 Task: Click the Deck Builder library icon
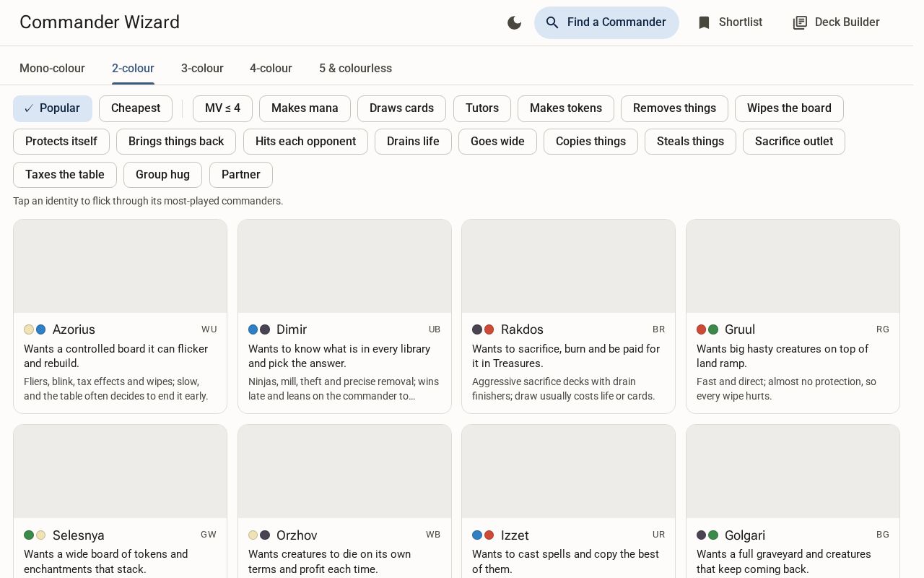point(800,22)
